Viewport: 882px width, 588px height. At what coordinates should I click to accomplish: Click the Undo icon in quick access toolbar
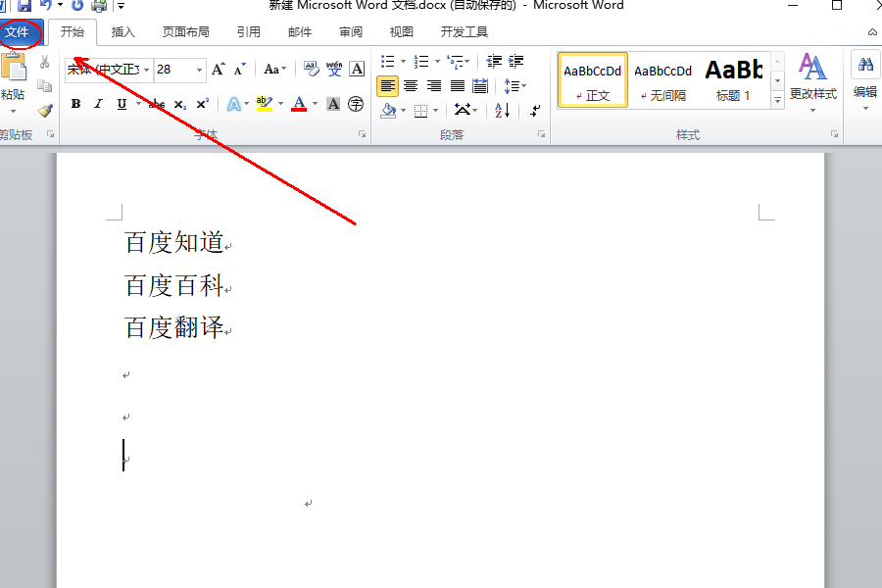46,6
